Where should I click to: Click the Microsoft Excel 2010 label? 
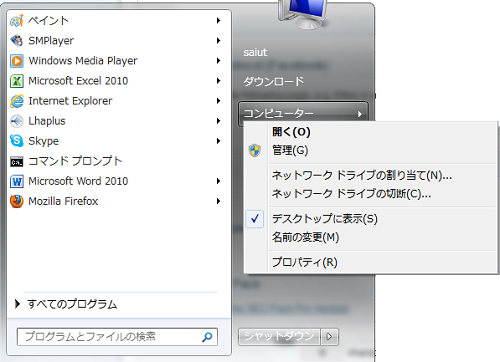[78, 81]
